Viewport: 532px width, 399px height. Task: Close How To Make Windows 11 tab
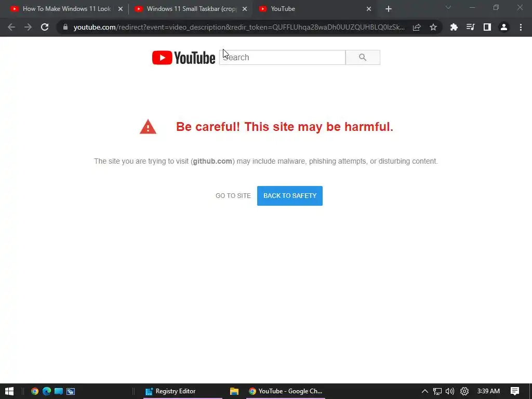click(x=121, y=9)
